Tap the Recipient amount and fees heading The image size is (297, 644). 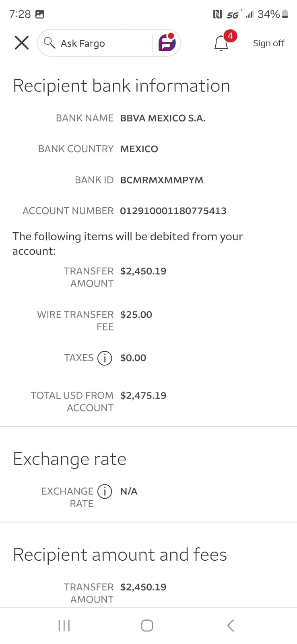click(x=120, y=555)
